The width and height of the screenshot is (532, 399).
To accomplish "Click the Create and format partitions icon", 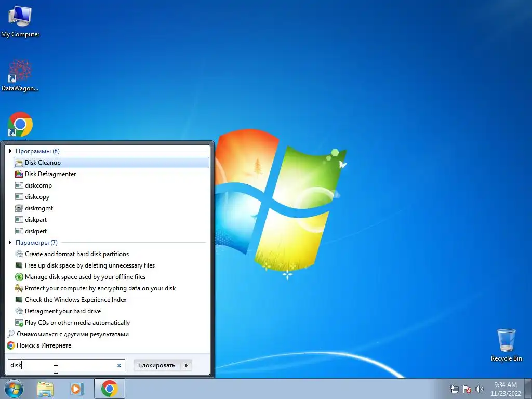I will [x=19, y=254].
